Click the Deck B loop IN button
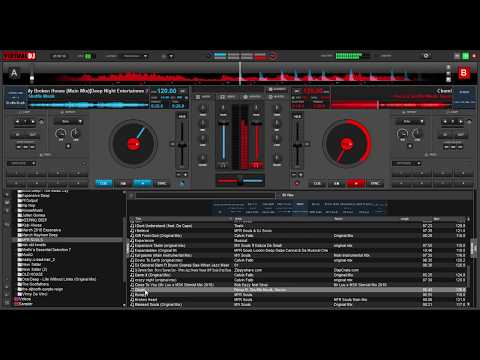480x360 pixels. click(446, 135)
